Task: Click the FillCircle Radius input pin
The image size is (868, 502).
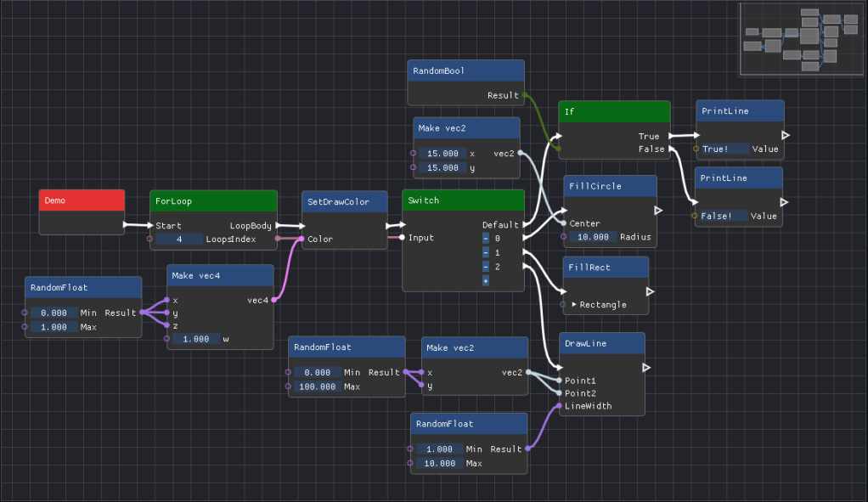Action: point(564,237)
